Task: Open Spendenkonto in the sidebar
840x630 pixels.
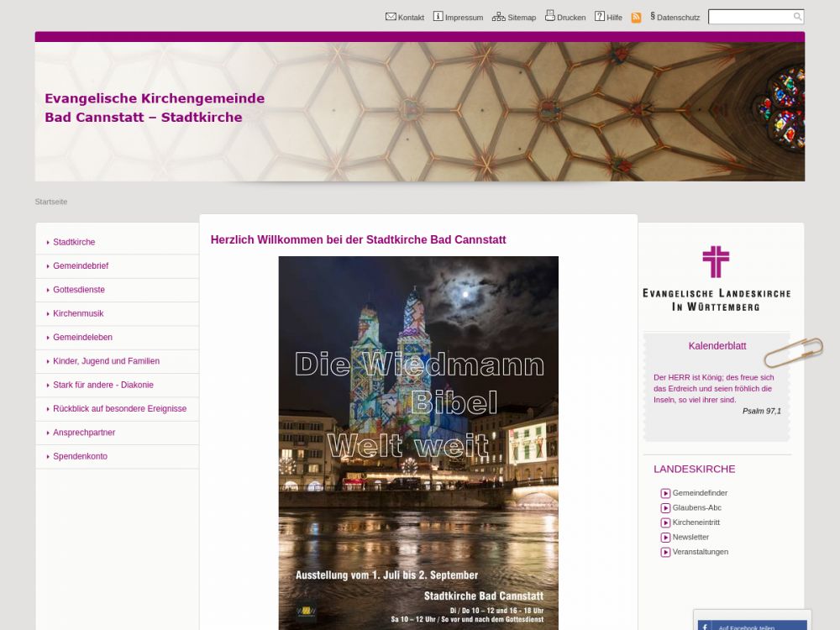Action: 80,456
